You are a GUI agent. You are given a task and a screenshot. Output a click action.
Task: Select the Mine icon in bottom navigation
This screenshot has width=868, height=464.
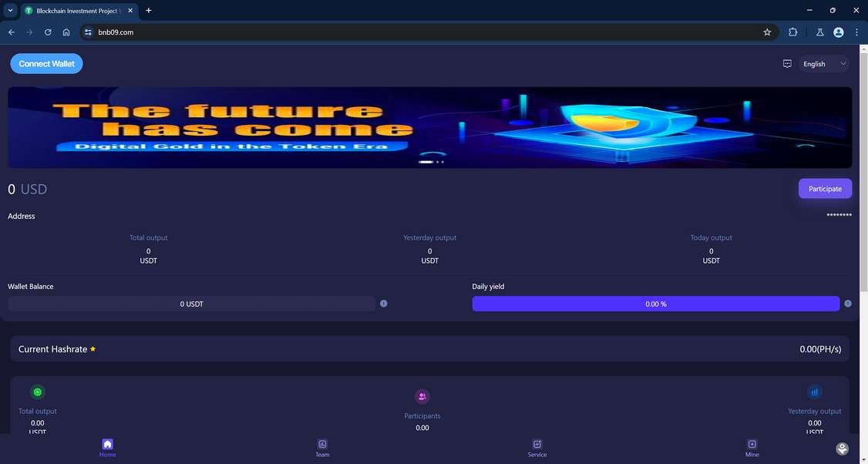(x=752, y=444)
